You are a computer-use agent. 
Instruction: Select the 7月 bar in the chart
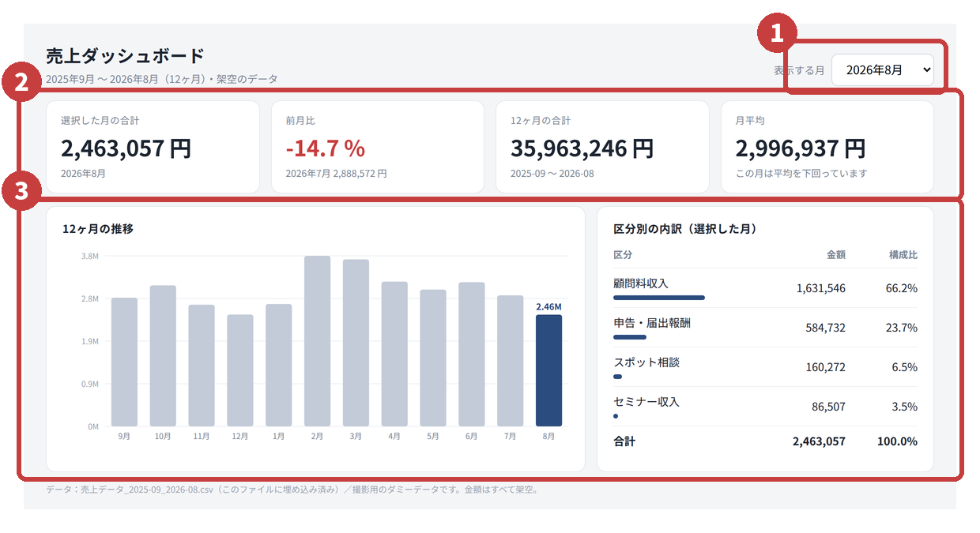pos(511,361)
